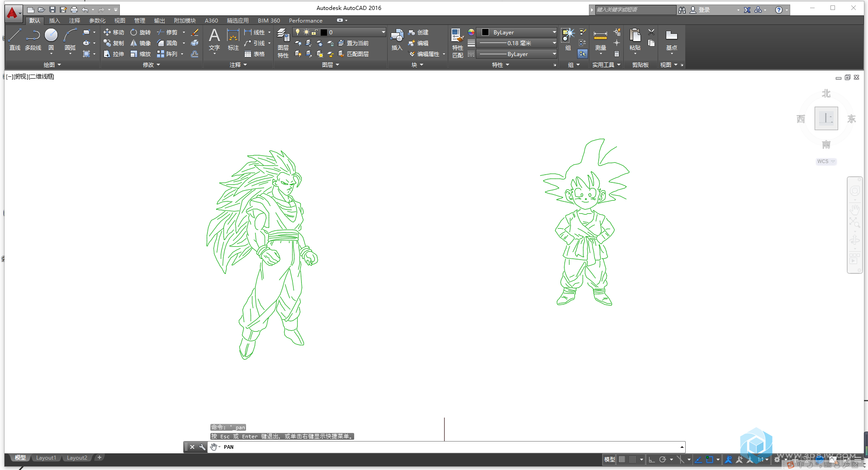Image resolution: width=868 pixels, height=470 pixels.
Task: Click the Plot (print) icon in quick access toolbar
Action: (x=74, y=9)
